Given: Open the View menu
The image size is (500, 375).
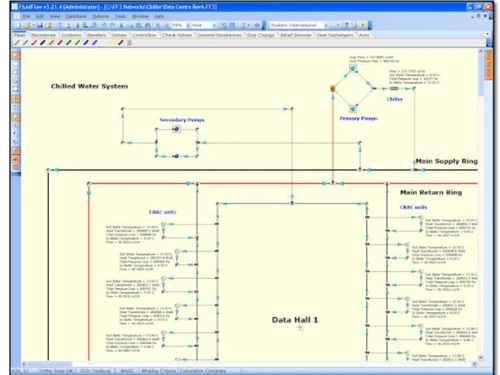Looking at the screenshot, I should (55, 16).
